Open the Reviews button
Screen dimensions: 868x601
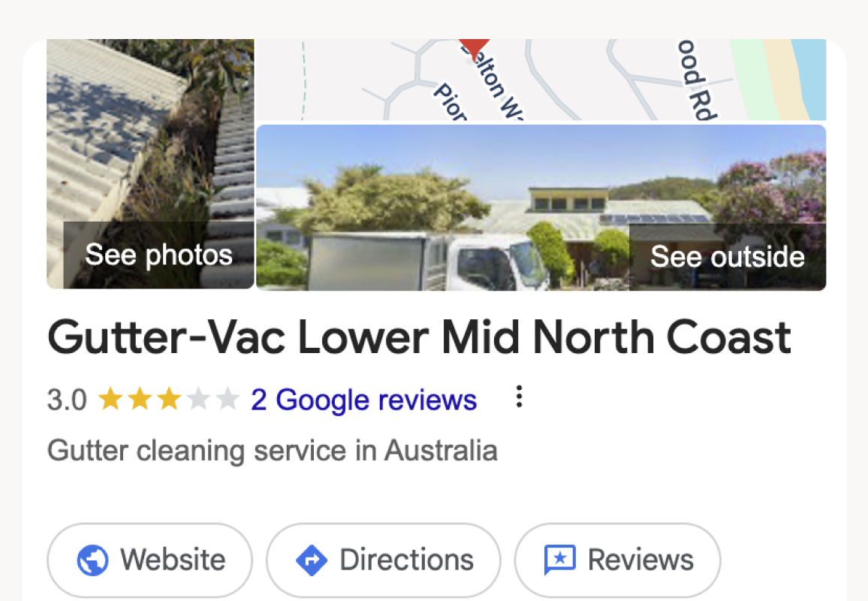click(618, 560)
